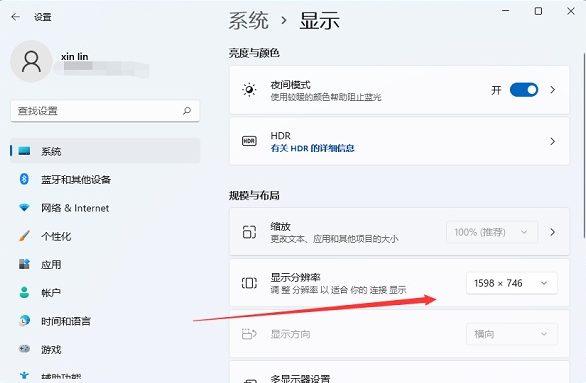Click 更改文本、应用和其他项目的大小 description

334,239
